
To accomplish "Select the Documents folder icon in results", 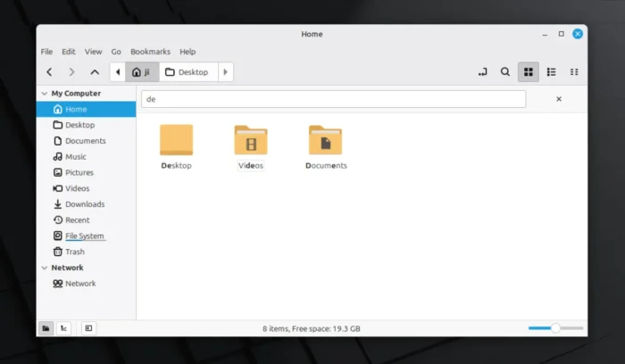I will [325, 140].
